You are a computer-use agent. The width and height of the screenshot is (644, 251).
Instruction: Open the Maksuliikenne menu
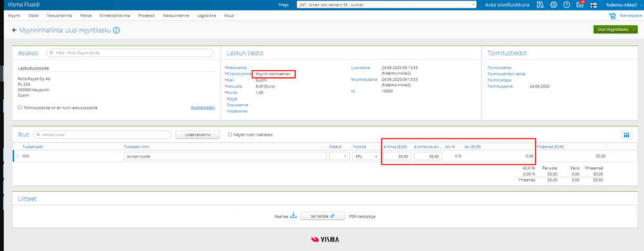coord(176,15)
